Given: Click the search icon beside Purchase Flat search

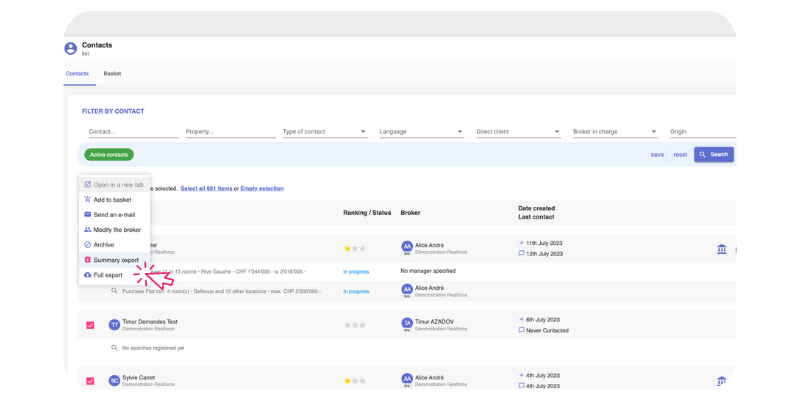Looking at the screenshot, I should pyautogui.click(x=115, y=291).
